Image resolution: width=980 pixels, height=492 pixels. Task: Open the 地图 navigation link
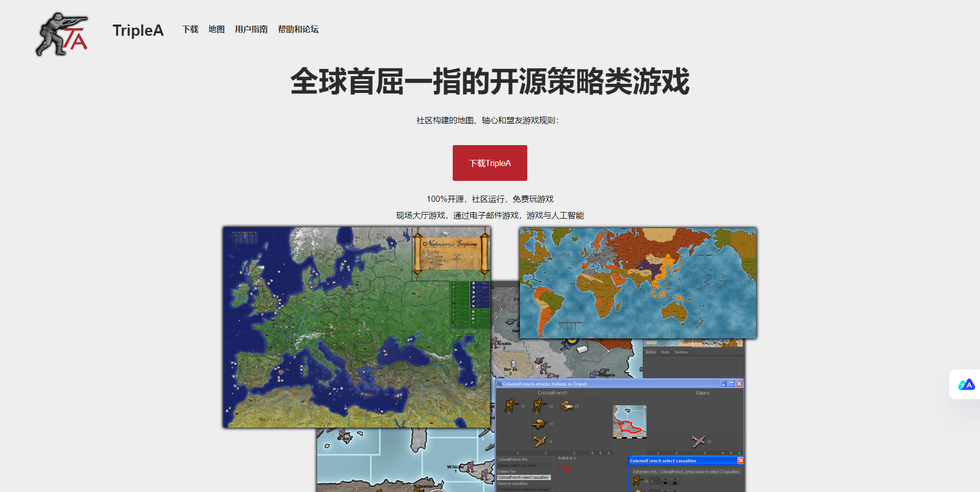[x=216, y=30]
